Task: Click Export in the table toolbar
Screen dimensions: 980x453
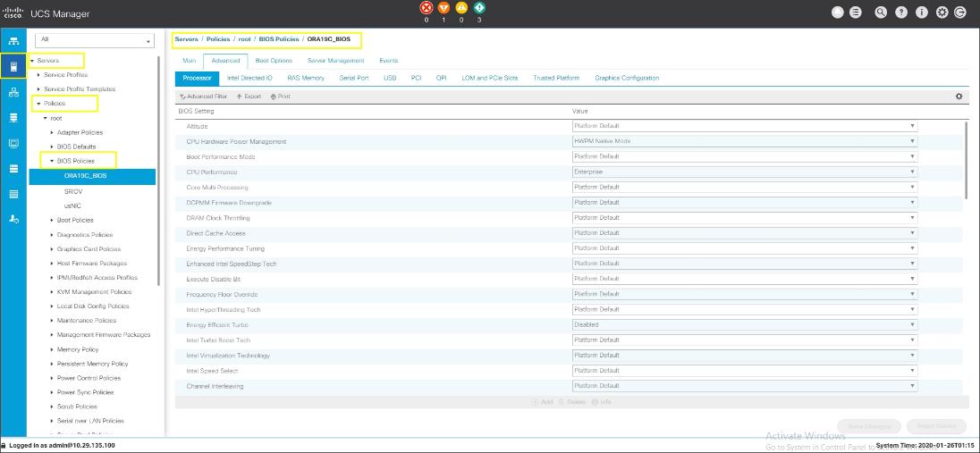Action: [x=249, y=96]
